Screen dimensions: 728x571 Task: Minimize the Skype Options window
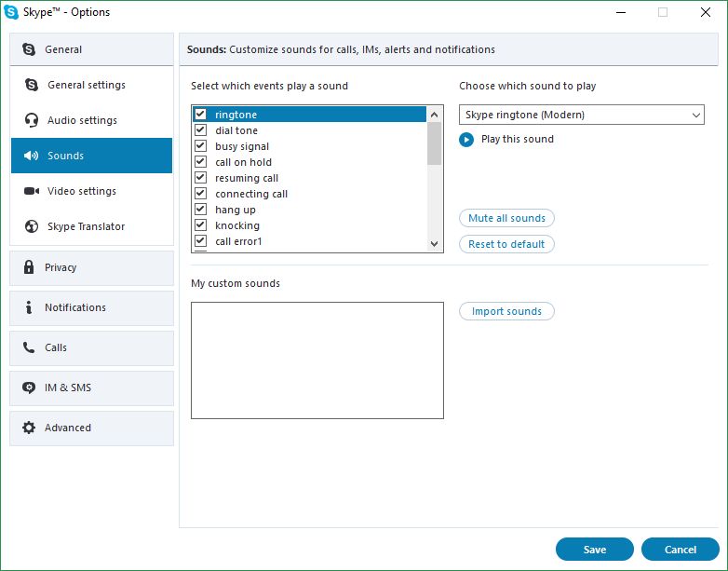(x=621, y=12)
